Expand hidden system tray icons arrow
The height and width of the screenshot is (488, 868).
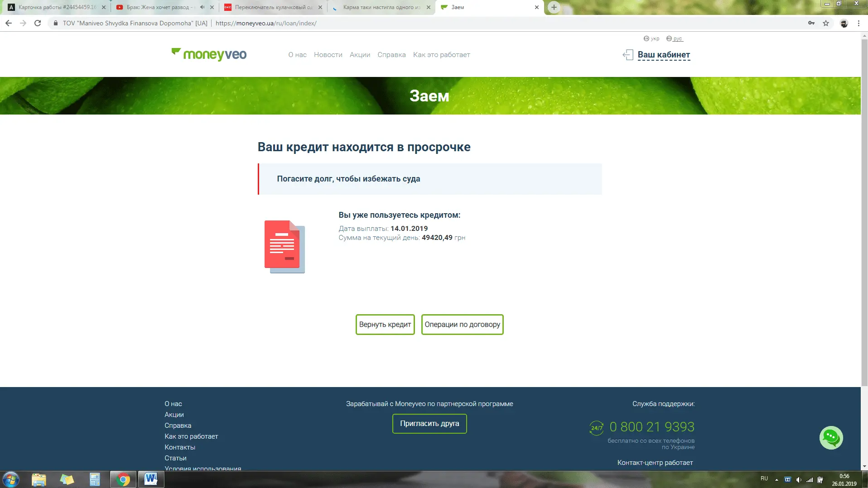tap(776, 479)
